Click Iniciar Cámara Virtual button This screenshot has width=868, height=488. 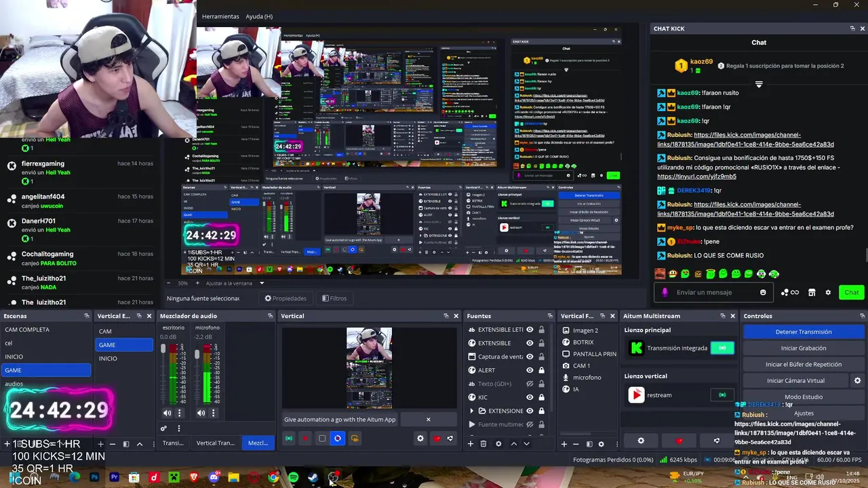pyautogui.click(x=796, y=381)
